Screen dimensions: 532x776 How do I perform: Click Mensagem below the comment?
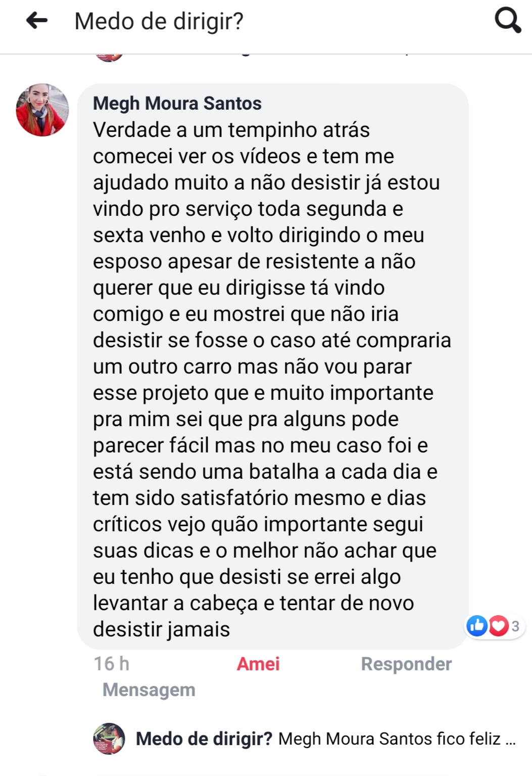[149, 690]
